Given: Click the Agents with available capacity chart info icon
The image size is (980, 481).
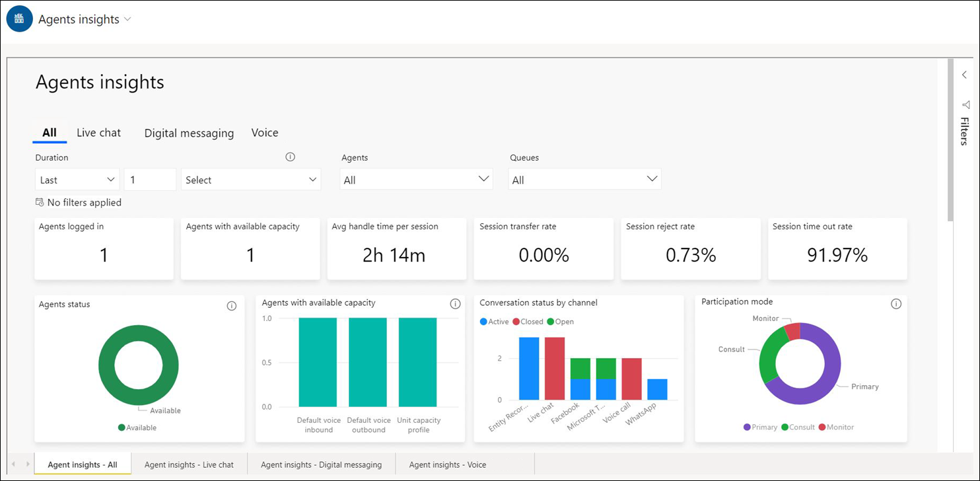Looking at the screenshot, I should click(x=455, y=304).
